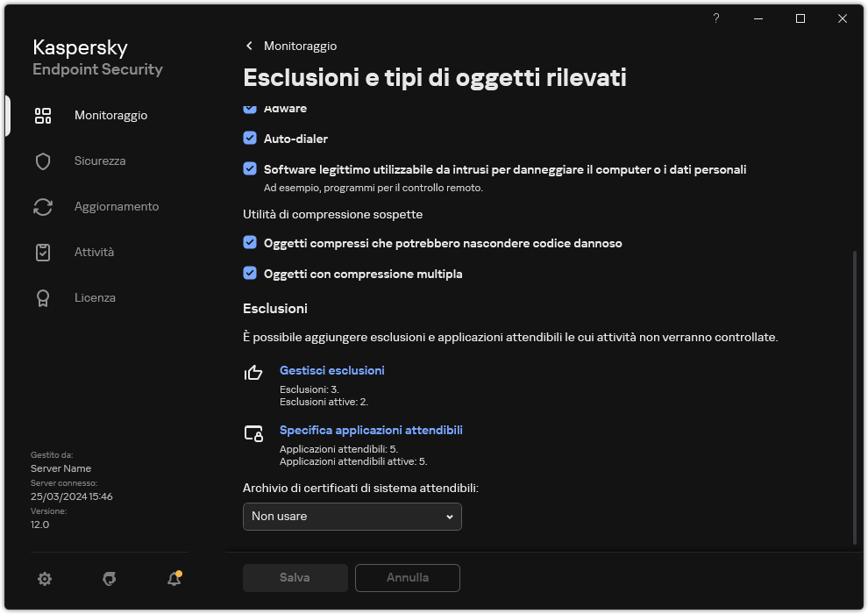
Task: Switch to the Licenza section
Action: (95, 297)
